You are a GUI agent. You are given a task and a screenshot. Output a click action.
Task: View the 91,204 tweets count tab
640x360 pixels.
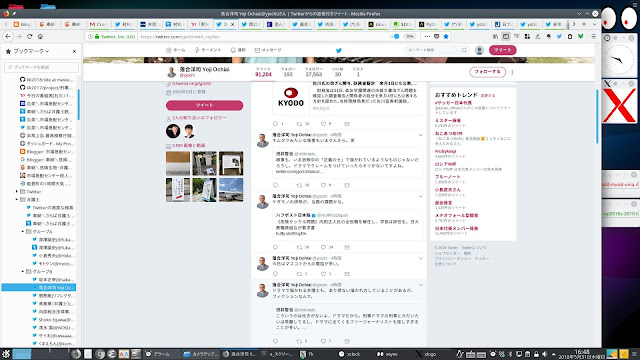tap(263, 72)
